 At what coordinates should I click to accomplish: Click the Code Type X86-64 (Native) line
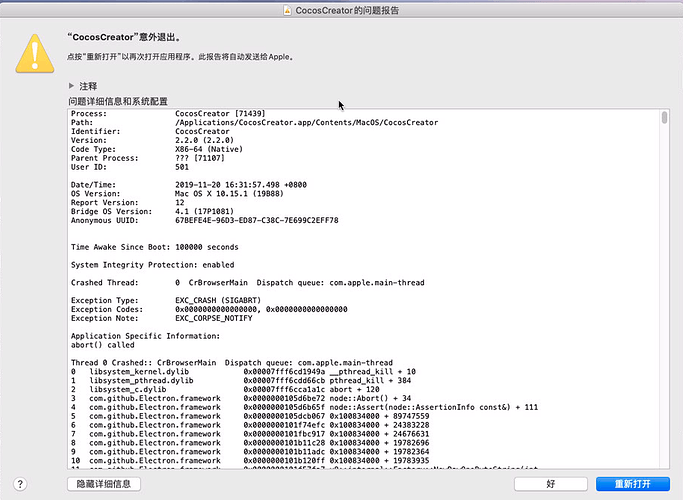tap(157, 149)
